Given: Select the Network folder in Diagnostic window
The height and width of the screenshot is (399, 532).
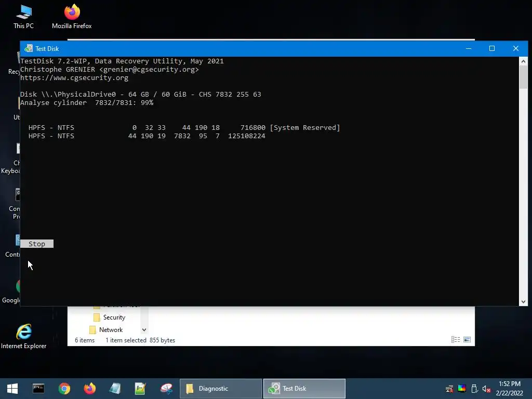Looking at the screenshot, I should point(106,330).
